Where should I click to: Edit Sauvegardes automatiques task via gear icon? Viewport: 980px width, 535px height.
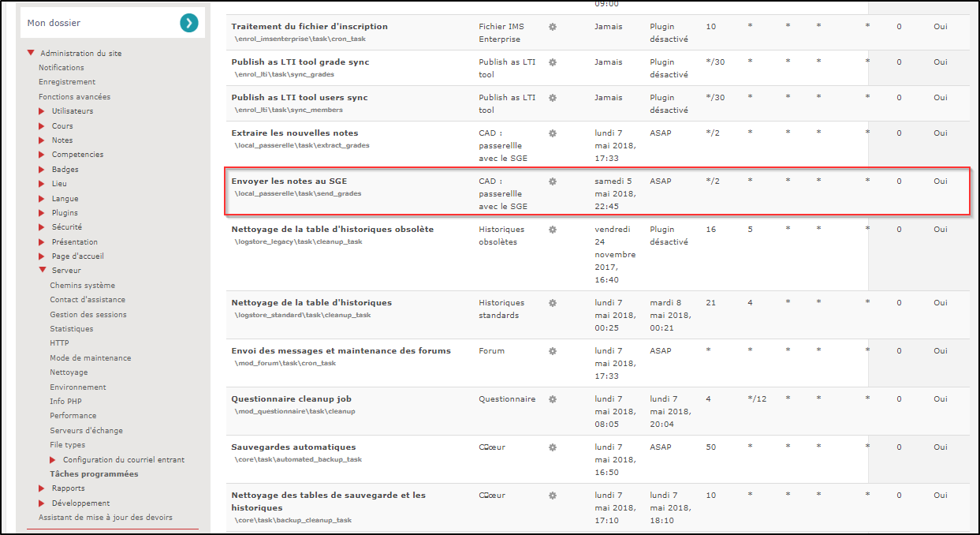click(553, 447)
